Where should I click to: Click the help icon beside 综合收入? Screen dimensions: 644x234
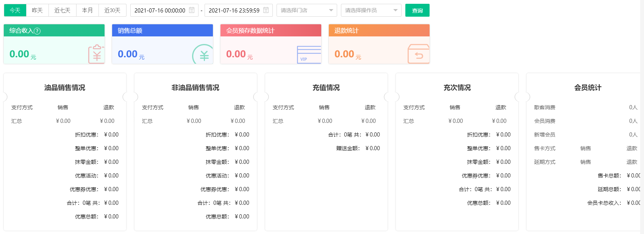(37, 31)
